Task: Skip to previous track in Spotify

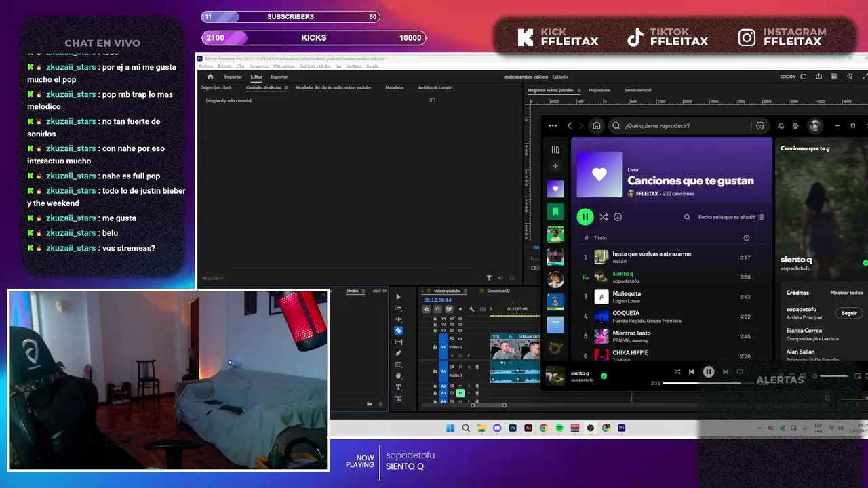Action: click(692, 371)
